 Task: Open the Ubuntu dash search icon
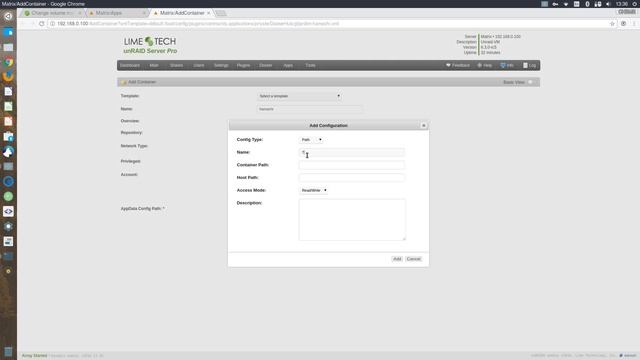point(8,17)
